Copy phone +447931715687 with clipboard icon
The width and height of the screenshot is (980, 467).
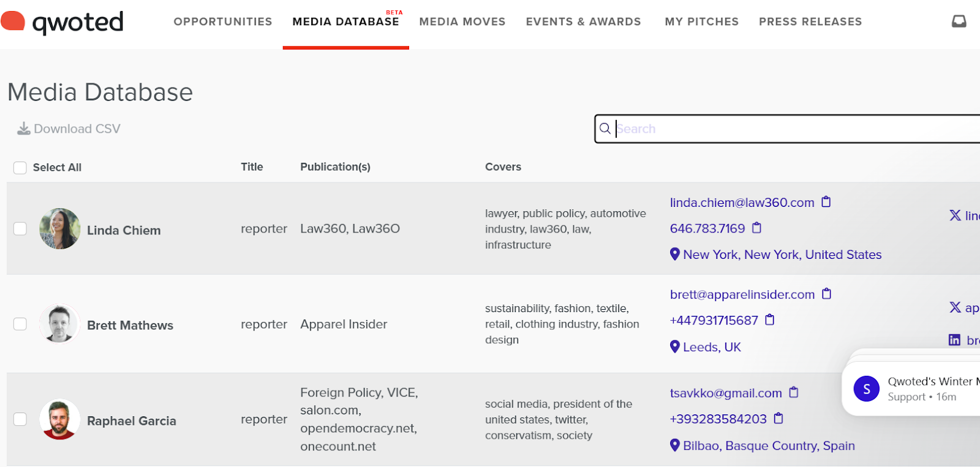pos(770,320)
